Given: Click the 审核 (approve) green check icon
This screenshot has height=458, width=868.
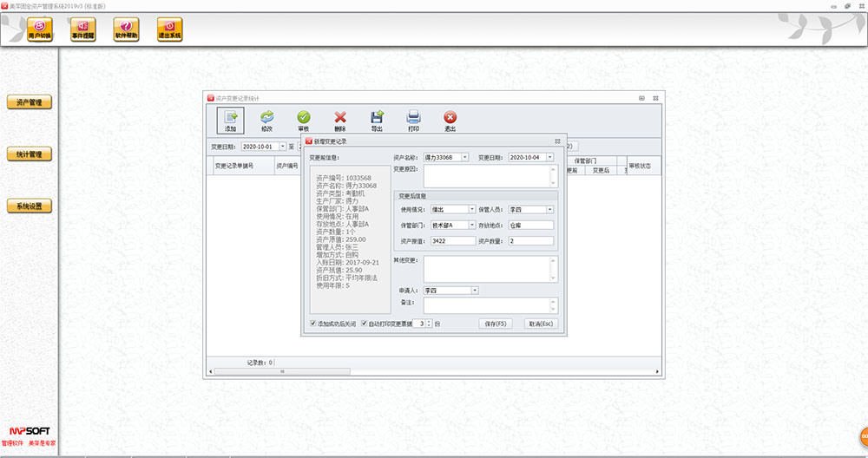Looking at the screenshot, I should [x=304, y=120].
